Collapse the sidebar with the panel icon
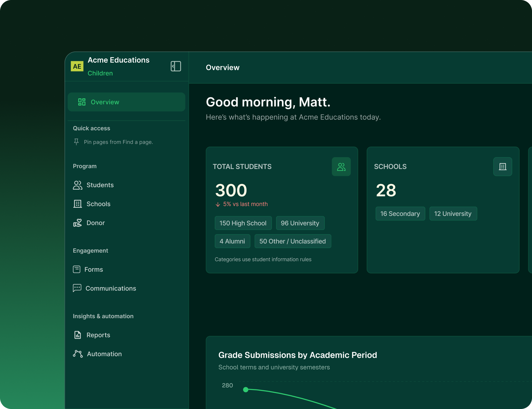This screenshot has width=532, height=409. 176,66
